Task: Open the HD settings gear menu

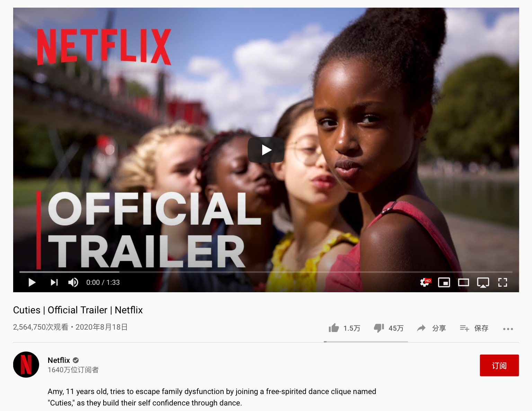Action: pos(425,283)
